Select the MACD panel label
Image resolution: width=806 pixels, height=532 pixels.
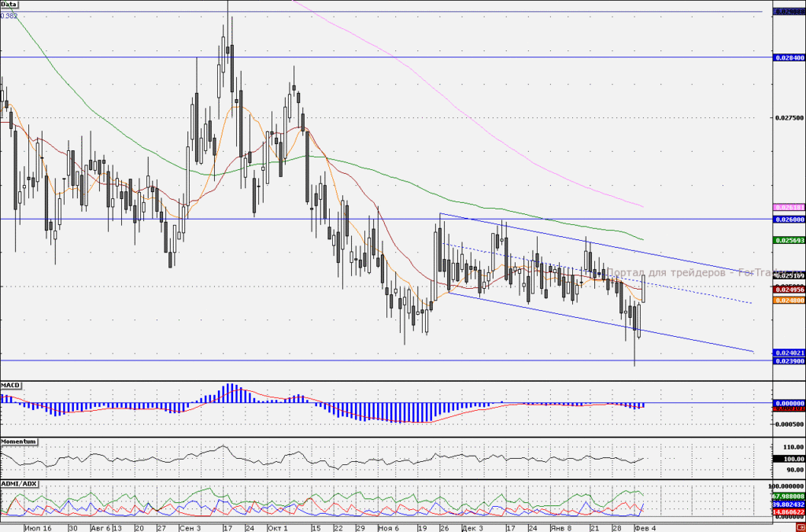coord(10,385)
